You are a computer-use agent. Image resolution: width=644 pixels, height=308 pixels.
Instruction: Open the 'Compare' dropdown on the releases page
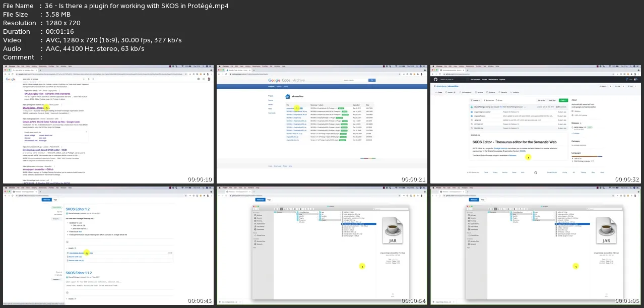tap(56, 219)
